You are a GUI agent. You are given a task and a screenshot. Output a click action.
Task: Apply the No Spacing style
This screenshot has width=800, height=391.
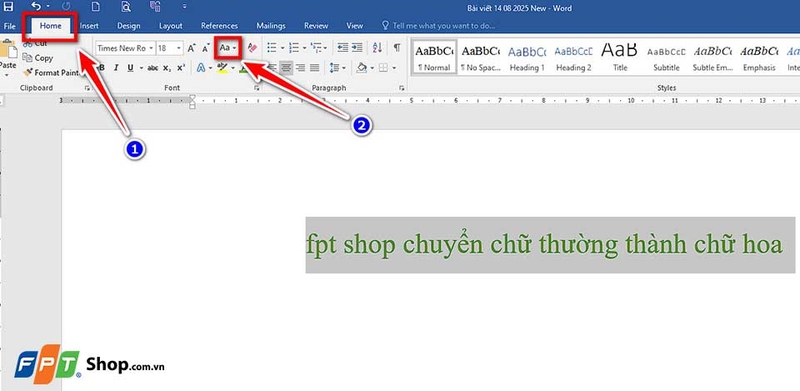(480, 58)
